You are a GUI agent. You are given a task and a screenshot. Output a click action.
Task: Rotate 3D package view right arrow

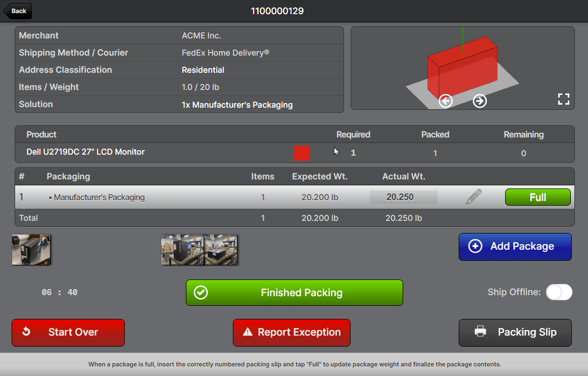coord(479,101)
